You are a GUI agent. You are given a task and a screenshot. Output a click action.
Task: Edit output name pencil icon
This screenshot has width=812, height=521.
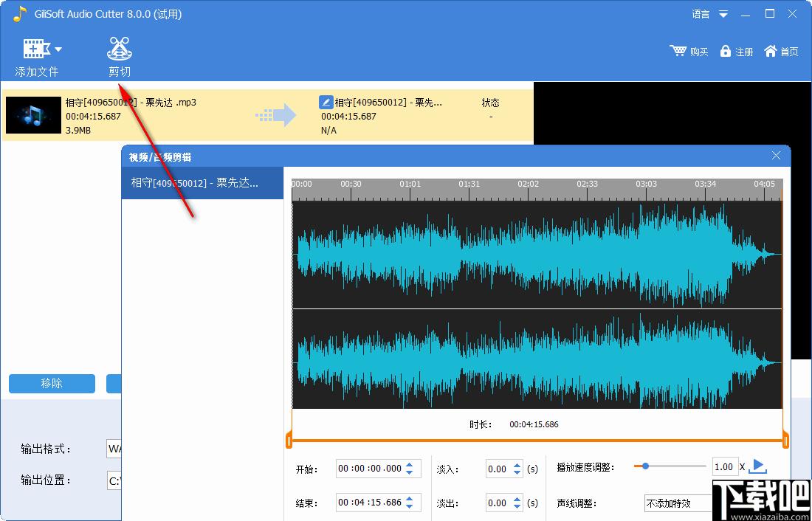(x=326, y=102)
